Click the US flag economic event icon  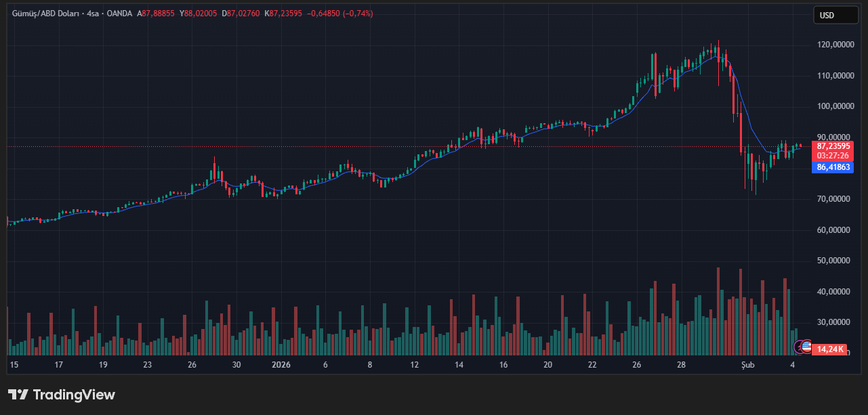click(x=806, y=347)
